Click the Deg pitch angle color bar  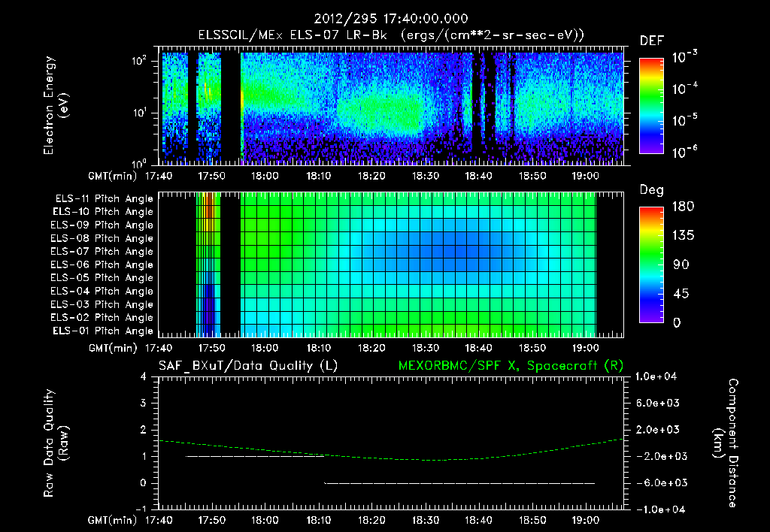pos(651,264)
